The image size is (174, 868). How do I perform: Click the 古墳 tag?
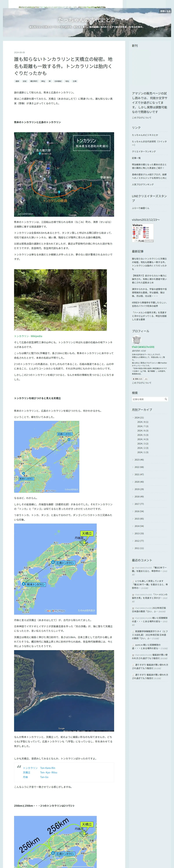tap(75, 81)
